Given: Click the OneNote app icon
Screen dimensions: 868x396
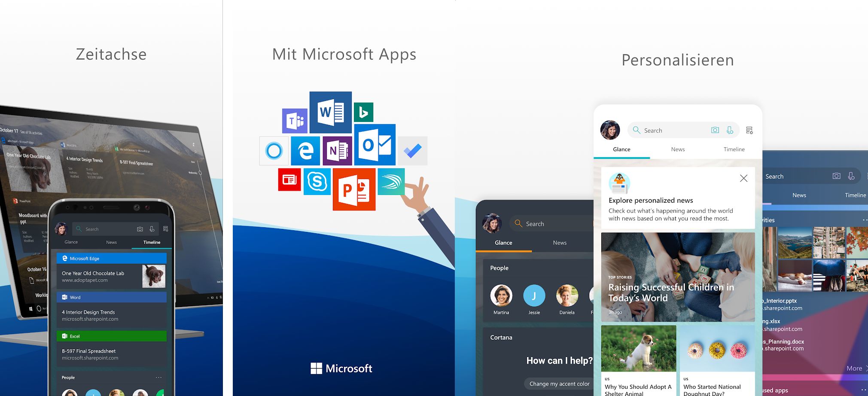Looking at the screenshot, I should [x=337, y=151].
